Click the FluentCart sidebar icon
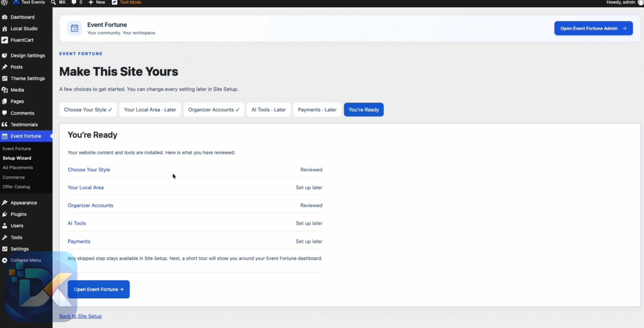 pyautogui.click(x=5, y=40)
